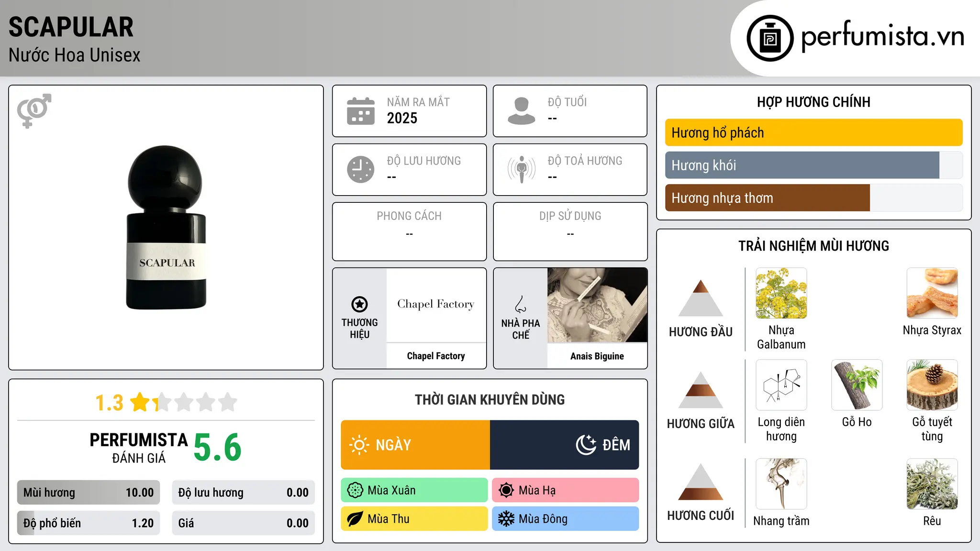This screenshot has height=551, width=980.
Task: Click the Hương giữa pyramid icon
Action: point(701,390)
